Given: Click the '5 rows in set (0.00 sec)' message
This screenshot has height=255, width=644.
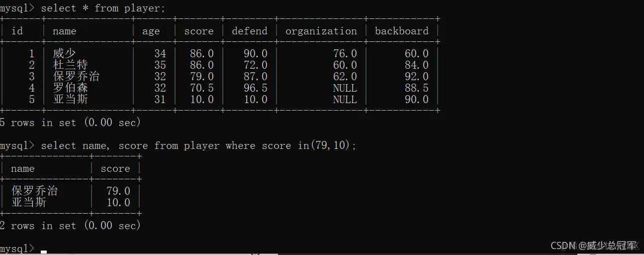Looking at the screenshot, I should [x=70, y=122].
